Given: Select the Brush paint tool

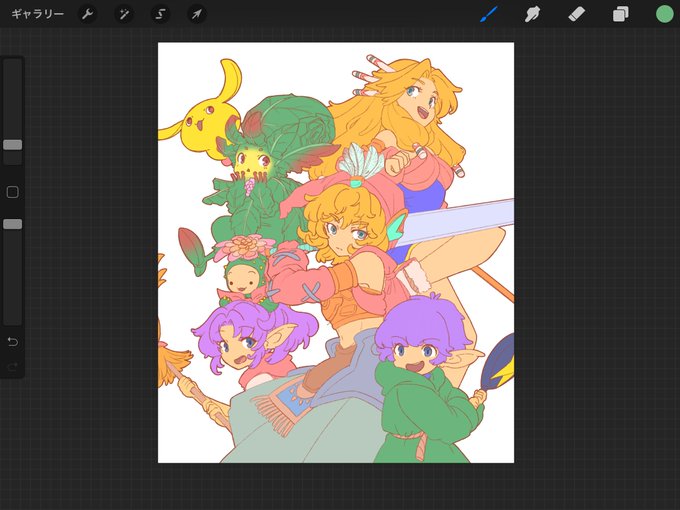Looking at the screenshot, I should tap(489, 14).
